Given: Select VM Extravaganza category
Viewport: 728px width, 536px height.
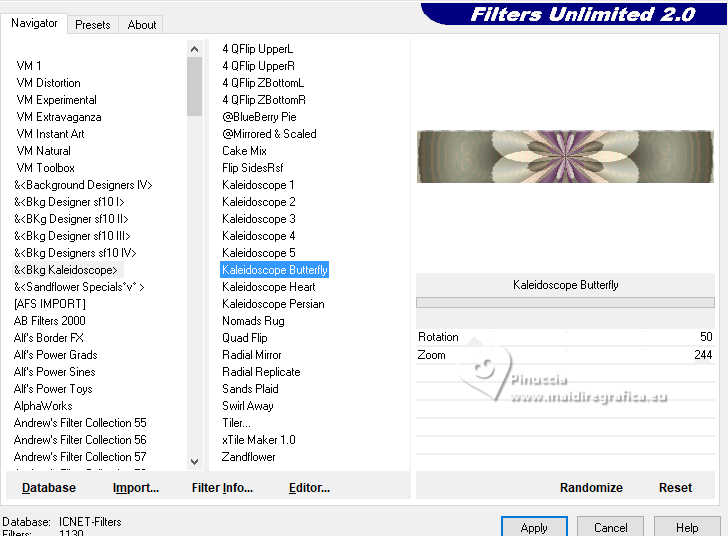Looking at the screenshot, I should (58, 117).
